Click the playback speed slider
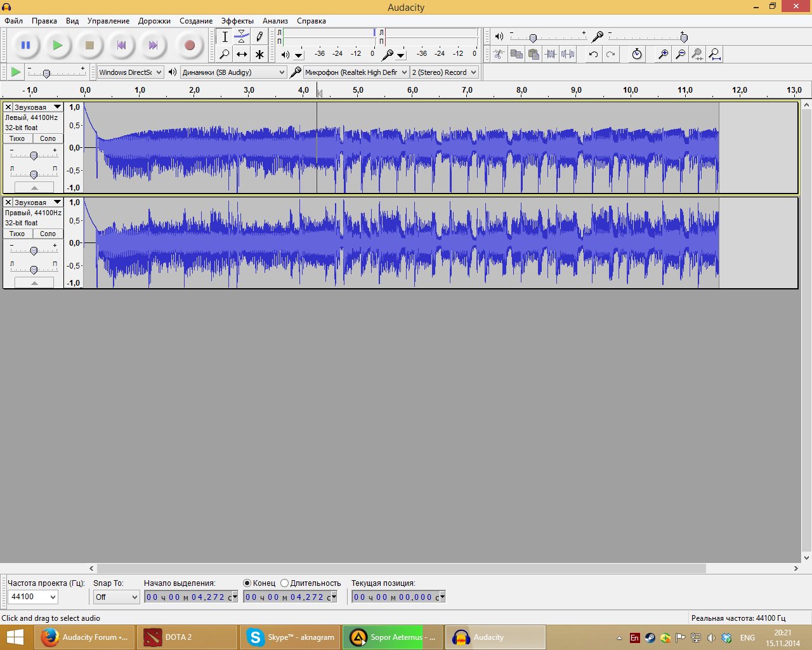812x650 pixels. coord(57,72)
